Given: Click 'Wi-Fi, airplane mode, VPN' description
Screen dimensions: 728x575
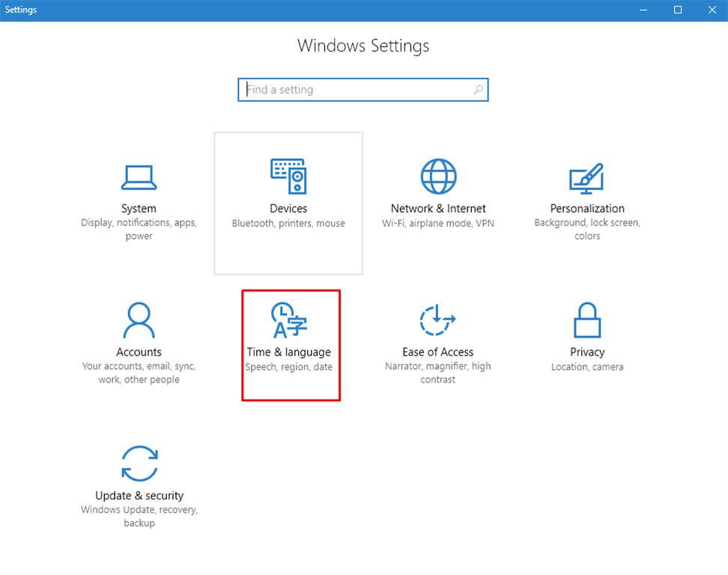Looking at the screenshot, I should [438, 223].
